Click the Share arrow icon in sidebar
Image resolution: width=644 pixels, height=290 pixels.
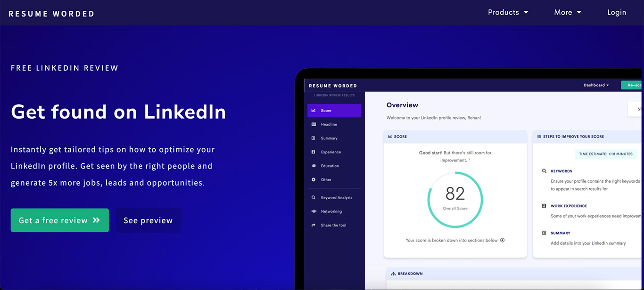(x=314, y=226)
